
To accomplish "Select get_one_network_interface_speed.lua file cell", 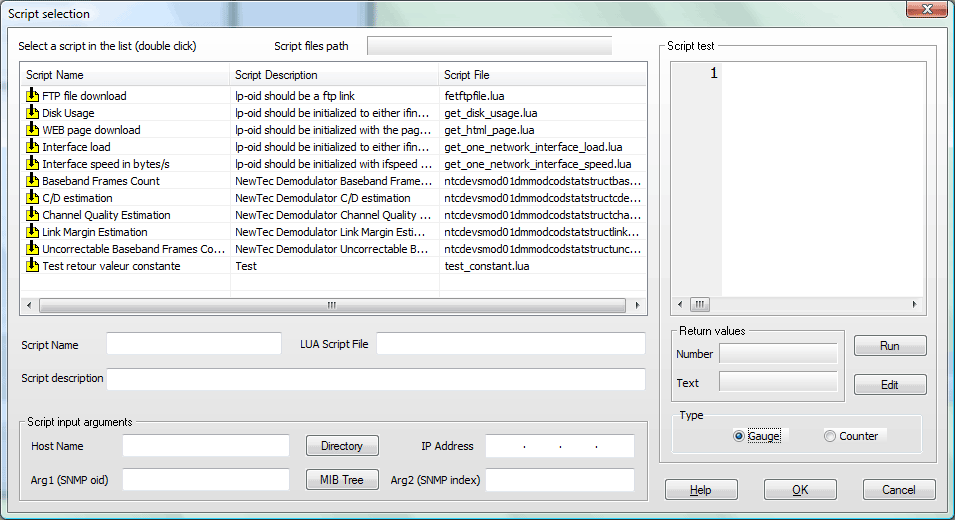I will pos(538,164).
